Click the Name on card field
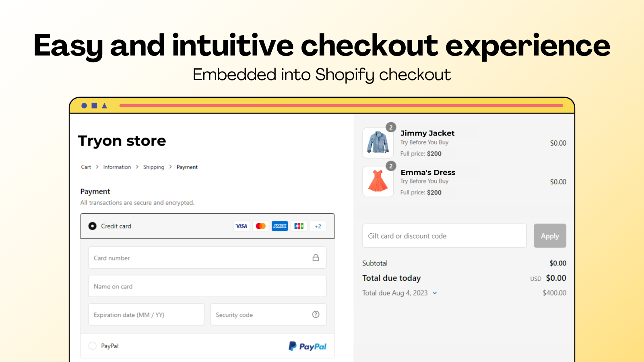Image resolution: width=644 pixels, height=362 pixels. click(207, 286)
